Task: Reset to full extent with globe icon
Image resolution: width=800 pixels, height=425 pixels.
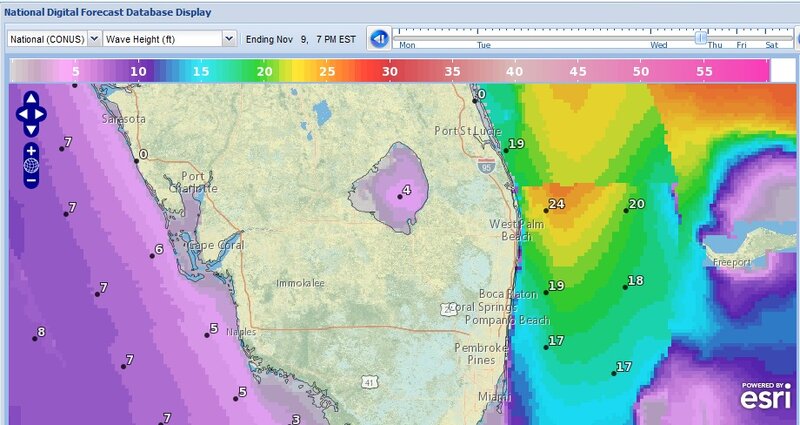Action: (31, 165)
